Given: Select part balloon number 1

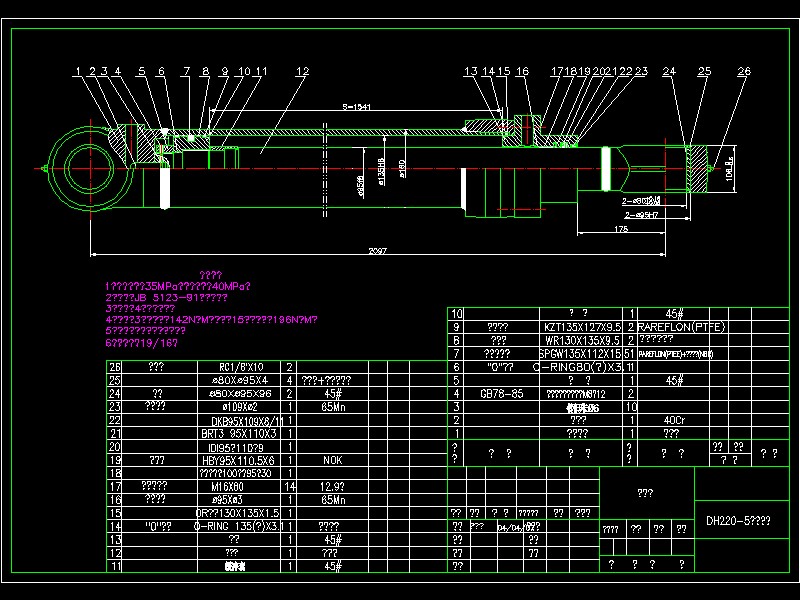Looking at the screenshot, I should tap(77, 72).
